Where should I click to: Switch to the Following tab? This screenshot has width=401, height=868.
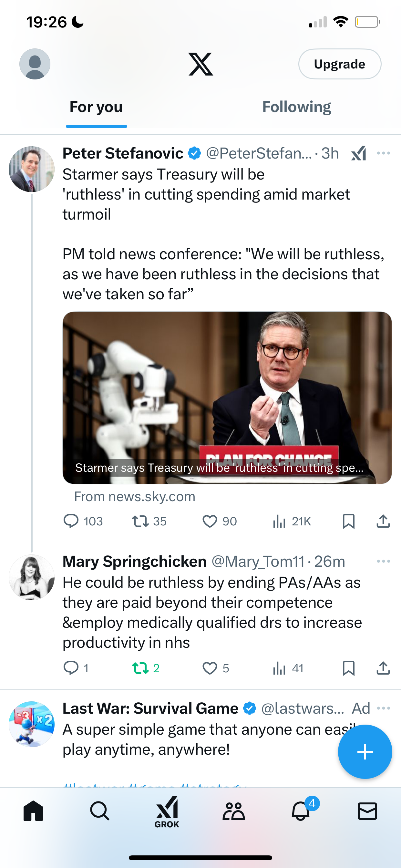[x=296, y=107]
